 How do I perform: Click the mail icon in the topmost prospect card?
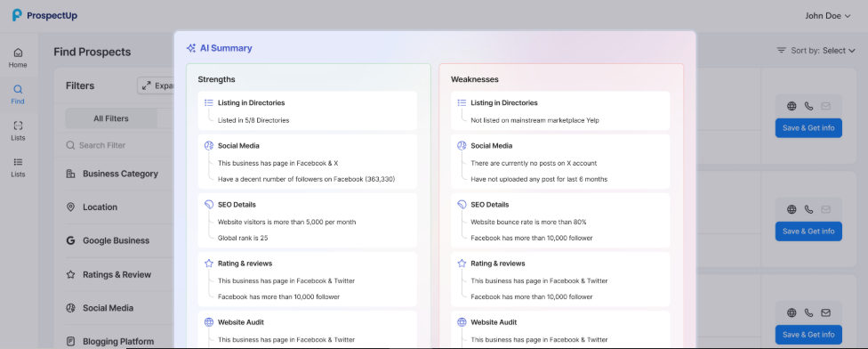point(826,106)
